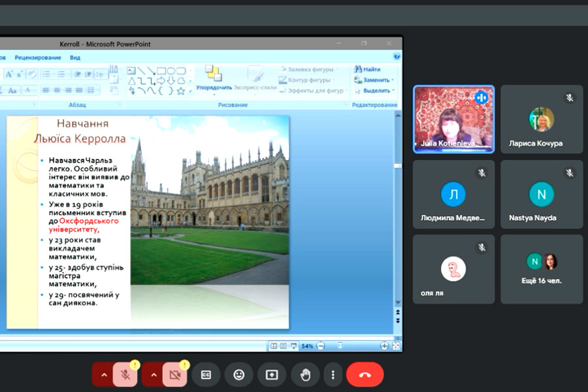588x392 pixels.
Task: Select Julia Kotienieva's video tile
Action: pyautogui.click(x=453, y=119)
